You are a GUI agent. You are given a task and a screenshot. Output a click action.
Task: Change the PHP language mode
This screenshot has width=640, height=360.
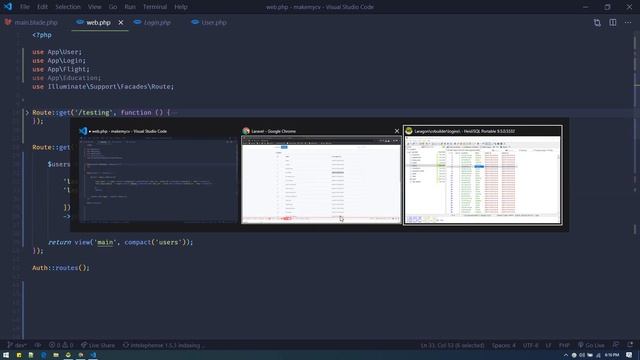tap(564, 345)
